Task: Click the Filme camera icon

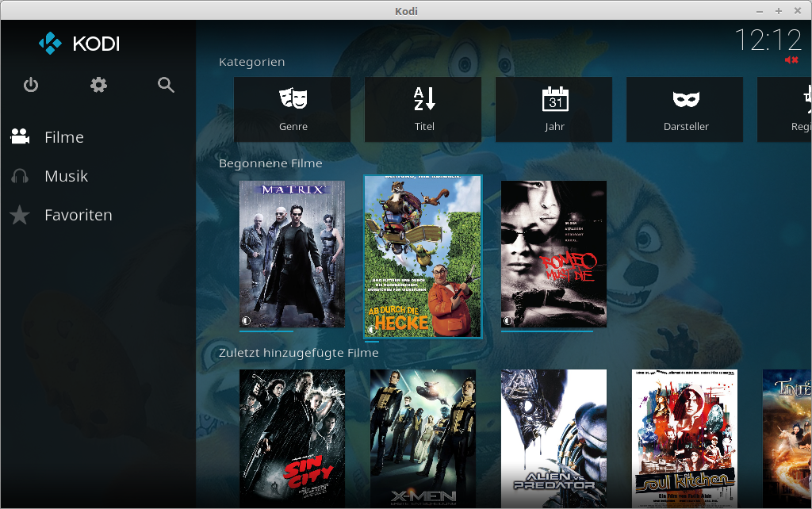Action: point(20,136)
